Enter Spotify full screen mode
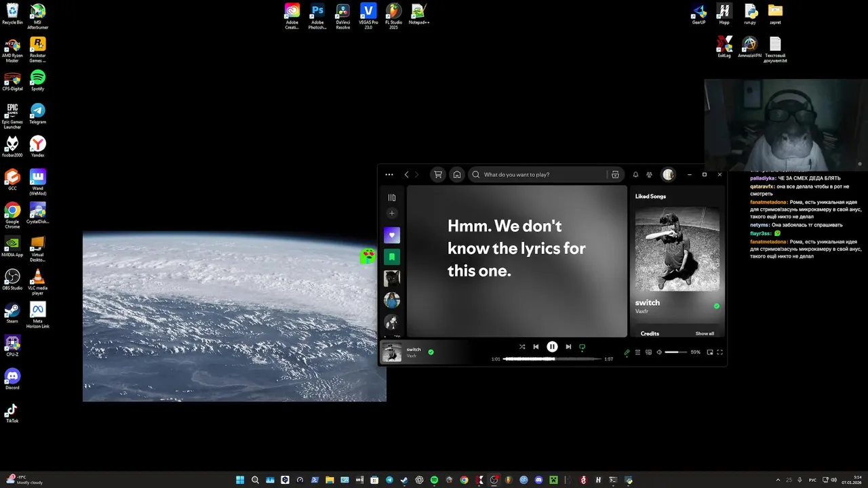Image resolution: width=868 pixels, height=488 pixels. (x=720, y=352)
